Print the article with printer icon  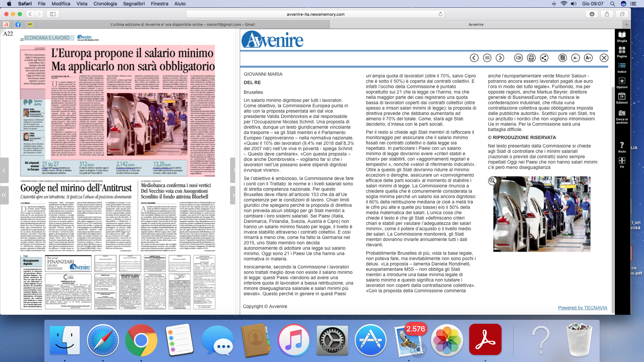(x=531, y=58)
